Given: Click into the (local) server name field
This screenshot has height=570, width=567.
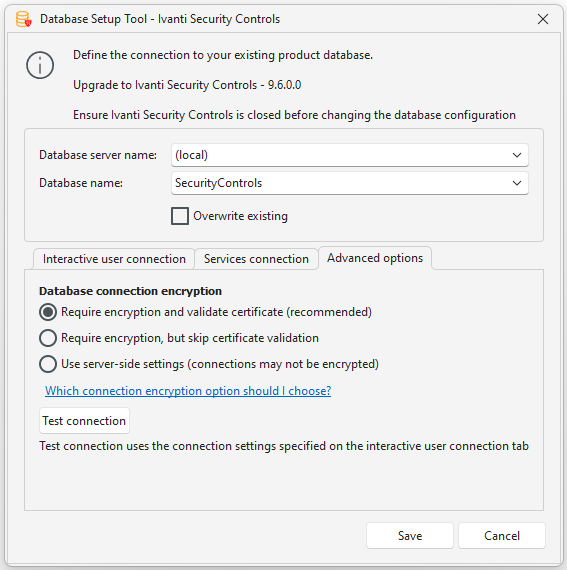Looking at the screenshot, I should 349,155.
